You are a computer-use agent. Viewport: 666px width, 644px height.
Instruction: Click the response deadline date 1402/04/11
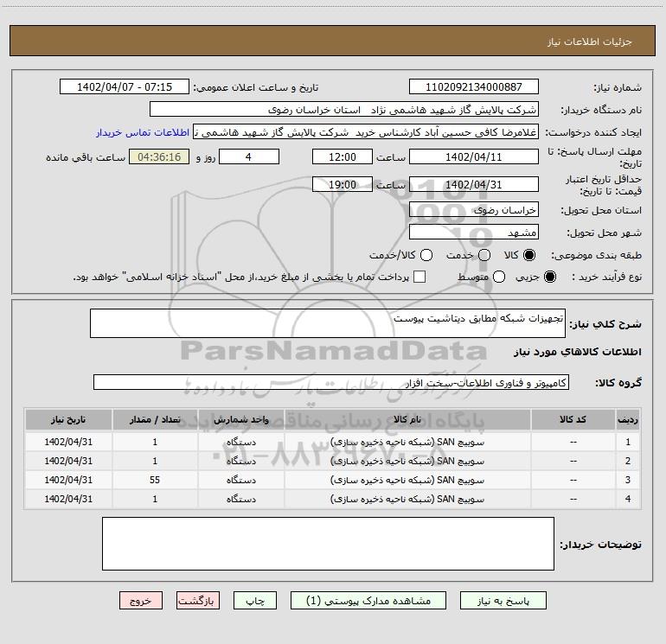(474, 156)
